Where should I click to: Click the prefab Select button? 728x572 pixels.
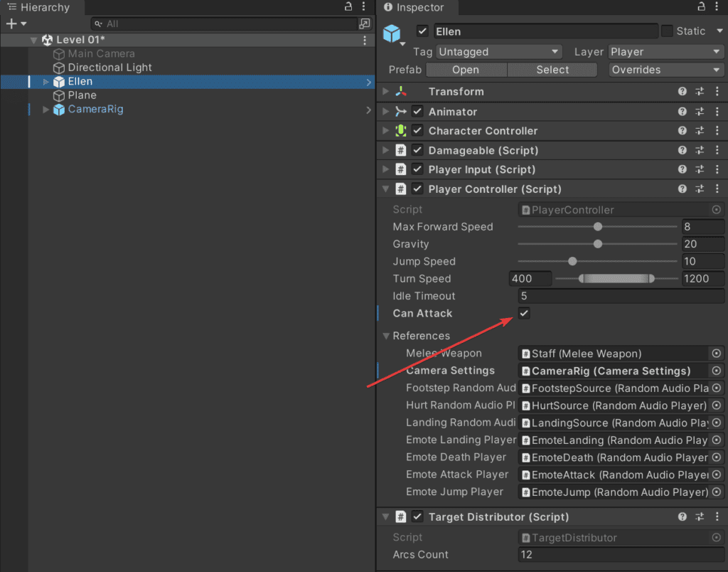[552, 70]
